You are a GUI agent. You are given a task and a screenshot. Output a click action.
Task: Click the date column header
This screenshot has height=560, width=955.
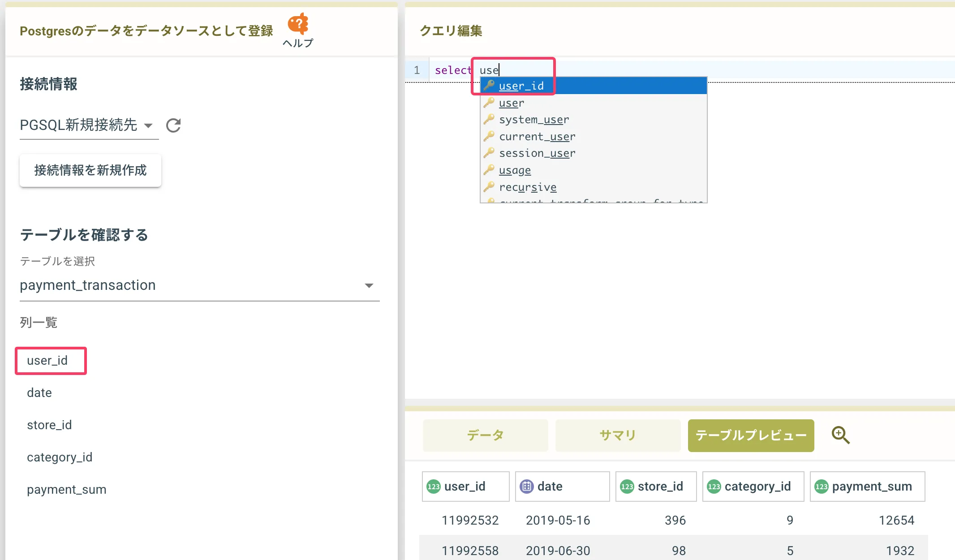(x=563, y=487)
